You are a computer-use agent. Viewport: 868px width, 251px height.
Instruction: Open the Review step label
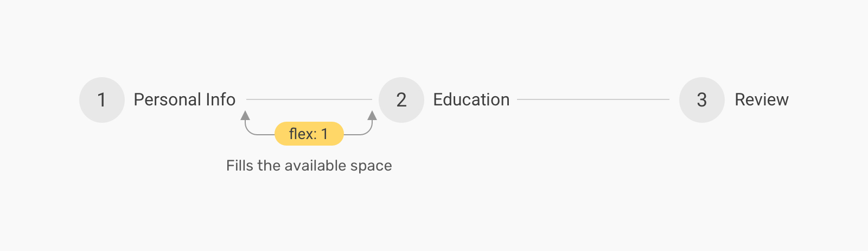pos(761,100)
